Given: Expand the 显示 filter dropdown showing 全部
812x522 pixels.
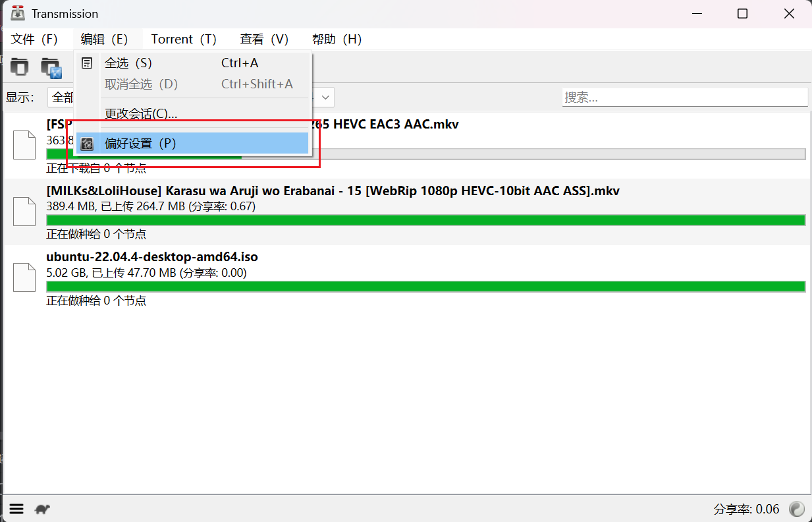Looking at the screenshot, I should 61,98.
